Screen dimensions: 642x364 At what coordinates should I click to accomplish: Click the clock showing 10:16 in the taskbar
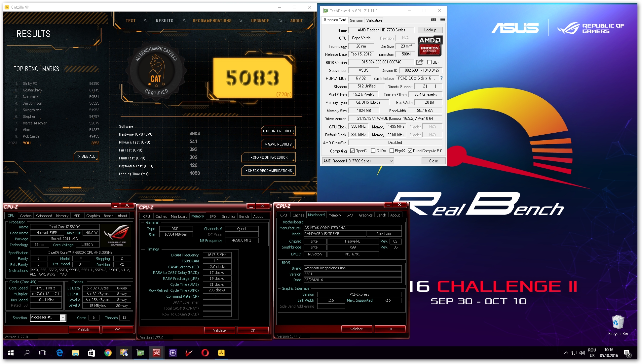coord(609,353)
